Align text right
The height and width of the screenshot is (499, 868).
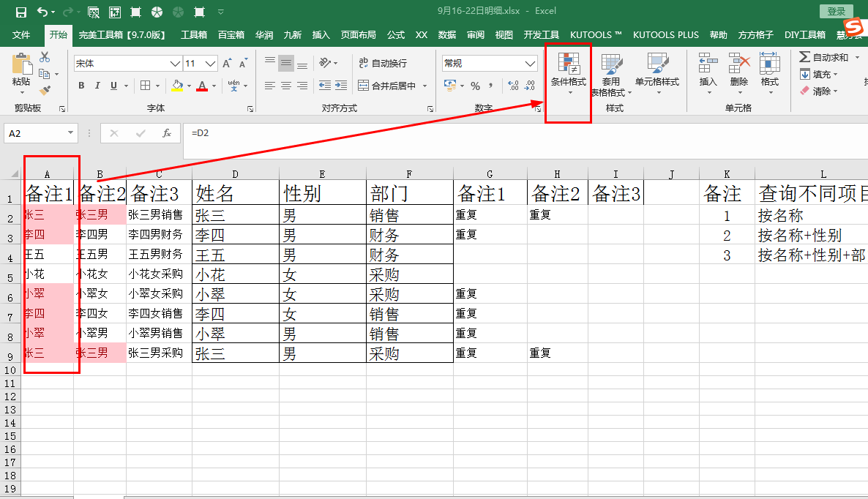[302, 86]
